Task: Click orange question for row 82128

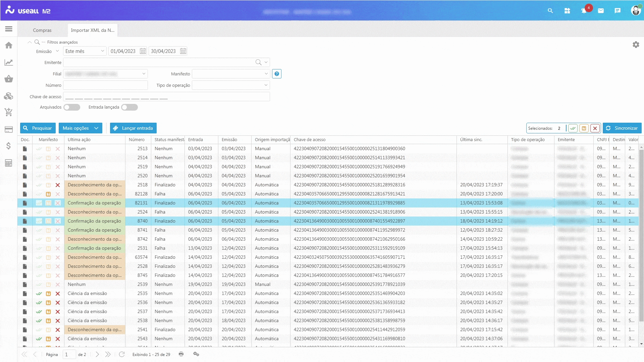Action: coord(48,194)
